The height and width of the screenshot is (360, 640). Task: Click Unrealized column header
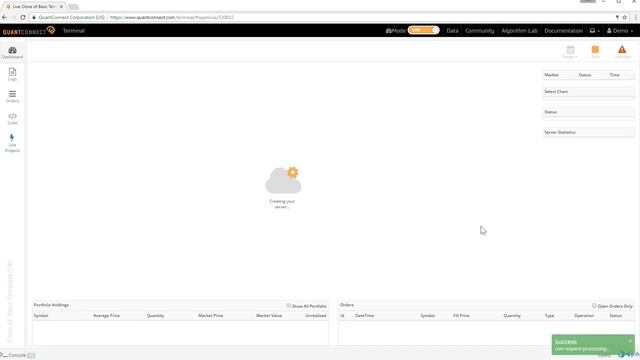(x=316, y=316)
